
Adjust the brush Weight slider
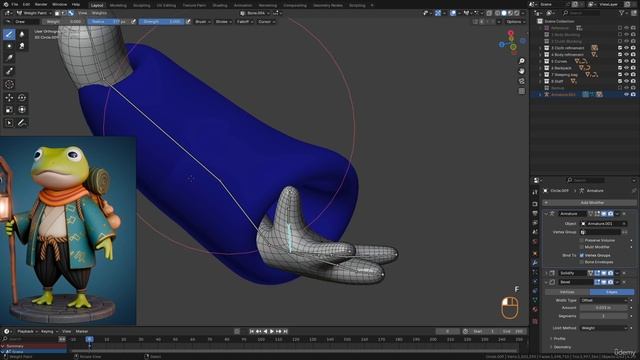coord(64,22)
